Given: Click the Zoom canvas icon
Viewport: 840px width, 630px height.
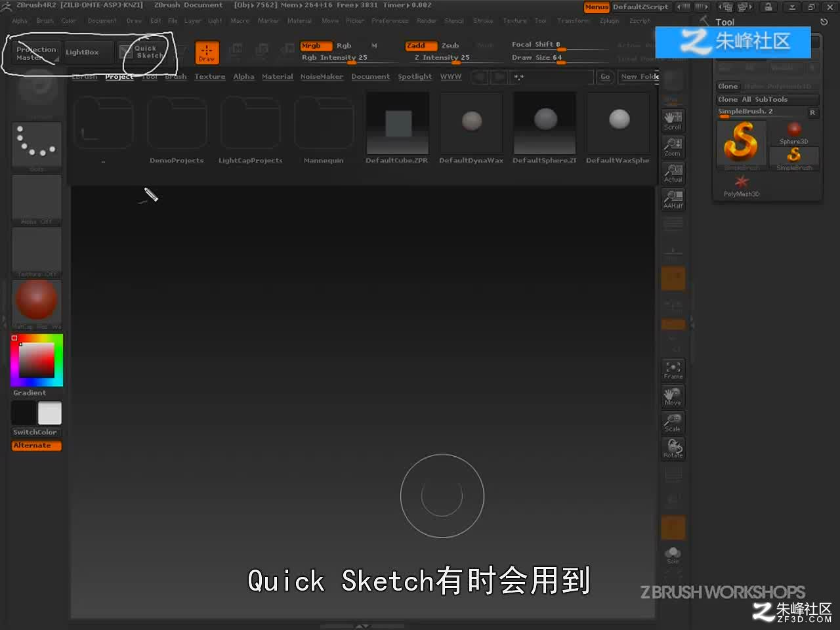Looking at the screenshot, I should click(673, 147).
